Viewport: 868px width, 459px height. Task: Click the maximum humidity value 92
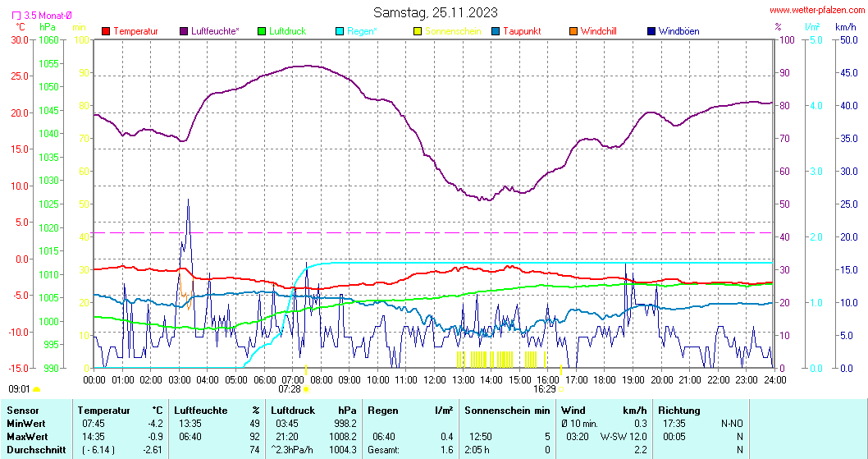coord(254,437)
